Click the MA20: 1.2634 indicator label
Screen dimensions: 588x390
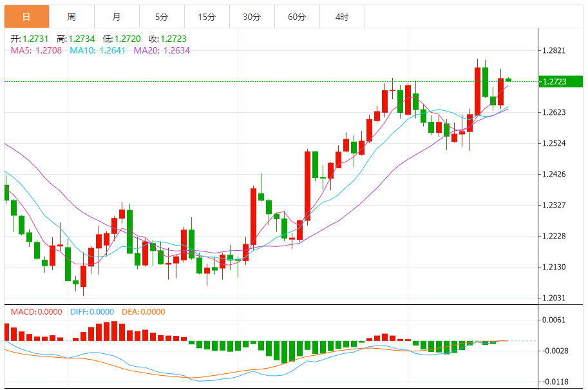tap(162, 50)
